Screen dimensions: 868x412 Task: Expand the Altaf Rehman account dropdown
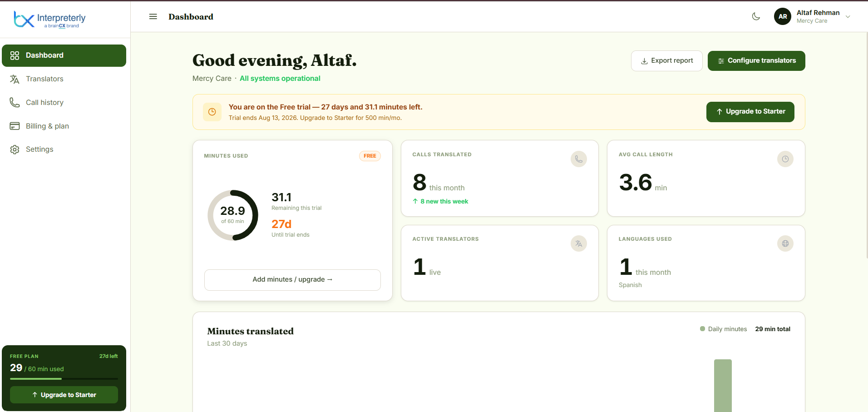[848, 17]
